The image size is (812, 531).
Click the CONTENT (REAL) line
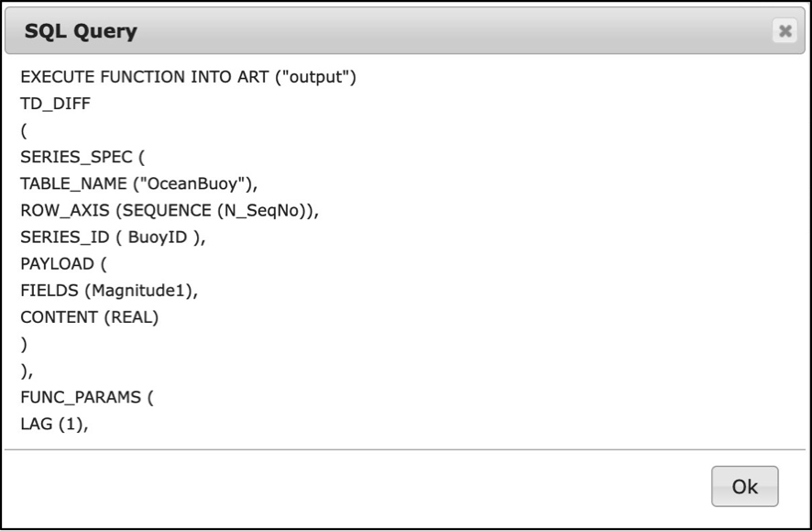(89, 317)
